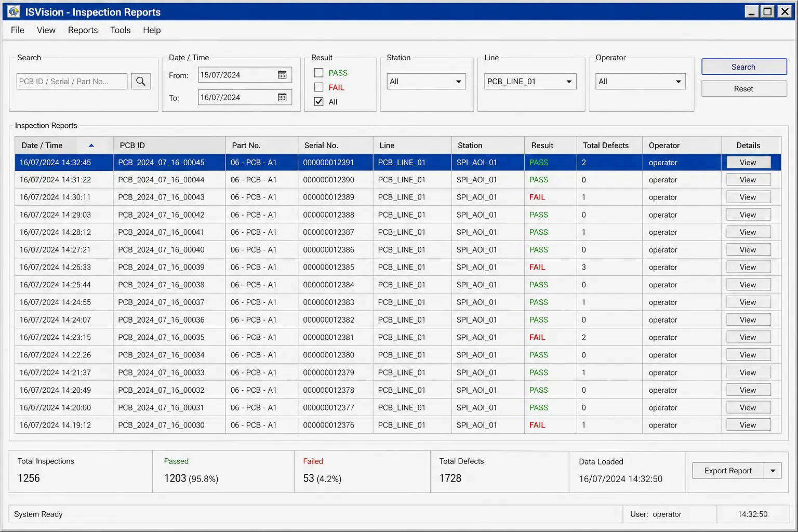Screen dimensions: 798x532
Task: View details for PCB_2024_07_16_00037
Action: point(748,302)
